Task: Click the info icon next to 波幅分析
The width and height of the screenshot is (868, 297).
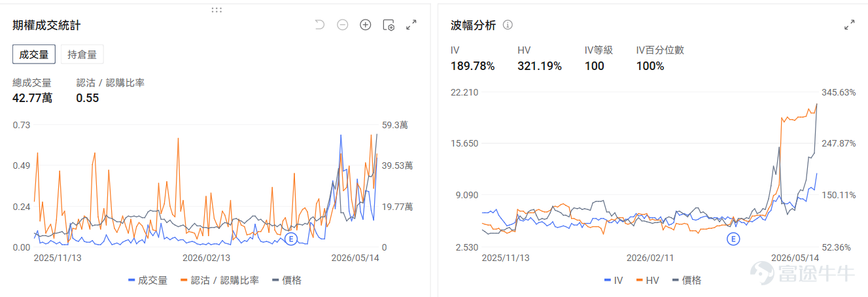Action: click(x=508, y=25)
